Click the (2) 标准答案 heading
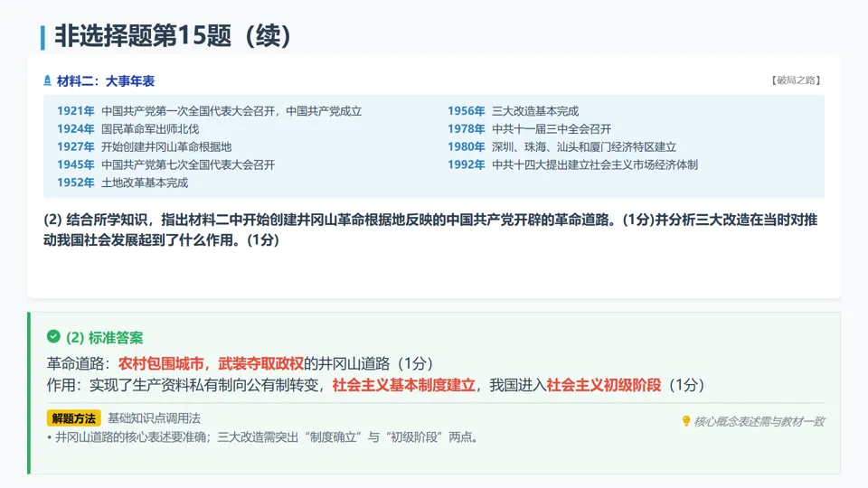This screenshot has width=868, height=488. coord(105,337)
